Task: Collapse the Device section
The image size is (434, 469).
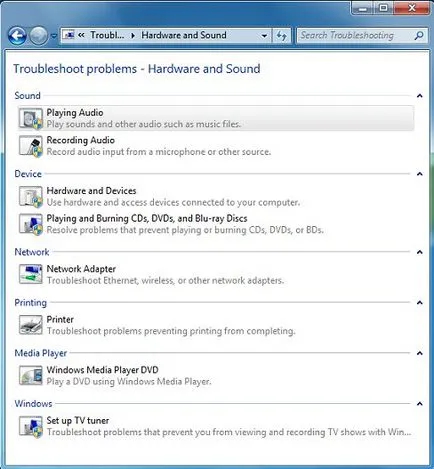Action: click(420, 174)
